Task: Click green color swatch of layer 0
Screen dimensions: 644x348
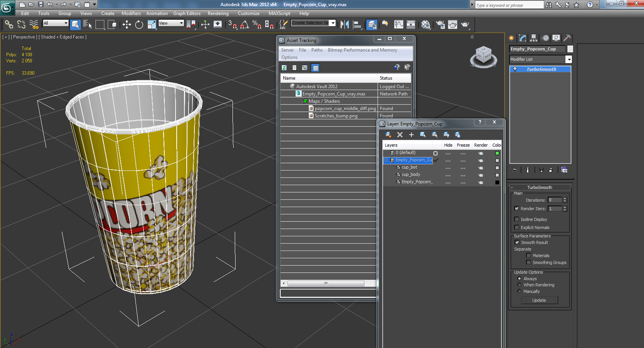Action: [497, 153]
